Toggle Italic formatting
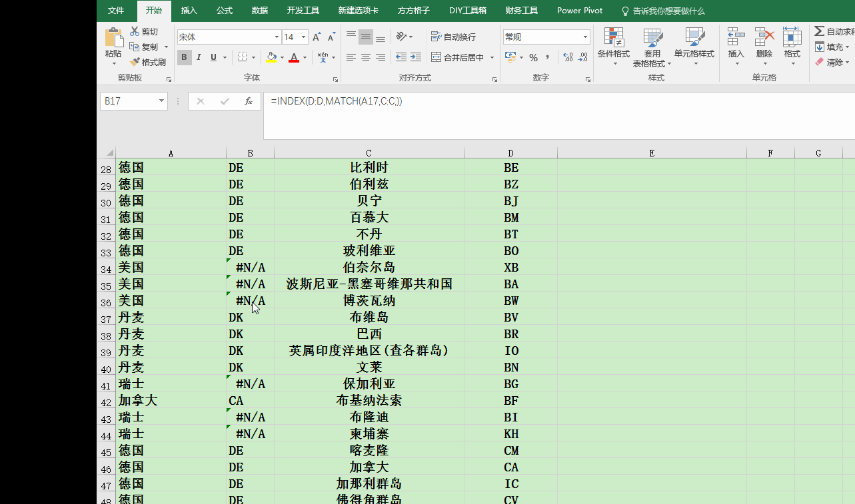This screenshot has width=855, height=504. click(x=199, y=58)
